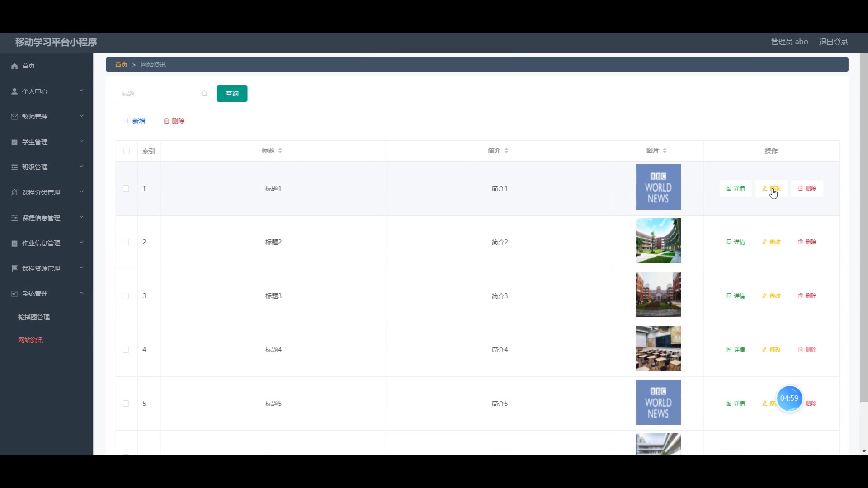The width and height of the screenshot is (868, 488).
Task: Expand the 课程资源管理 menu chevron
Action: coord(81,268)
